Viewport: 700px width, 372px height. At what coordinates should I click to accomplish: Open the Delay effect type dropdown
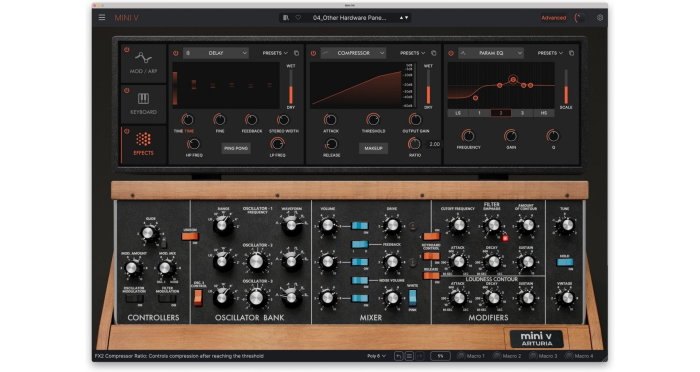point(216,53)
